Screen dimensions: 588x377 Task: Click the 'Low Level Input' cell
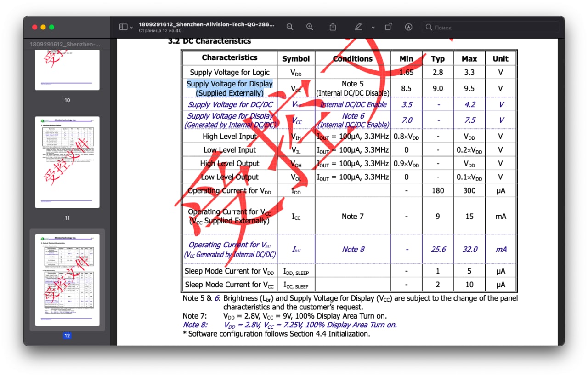[x=230, y=150]
